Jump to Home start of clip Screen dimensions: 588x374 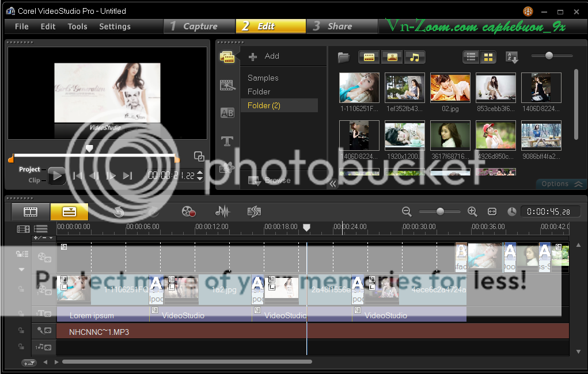click(x=77, y=175)
